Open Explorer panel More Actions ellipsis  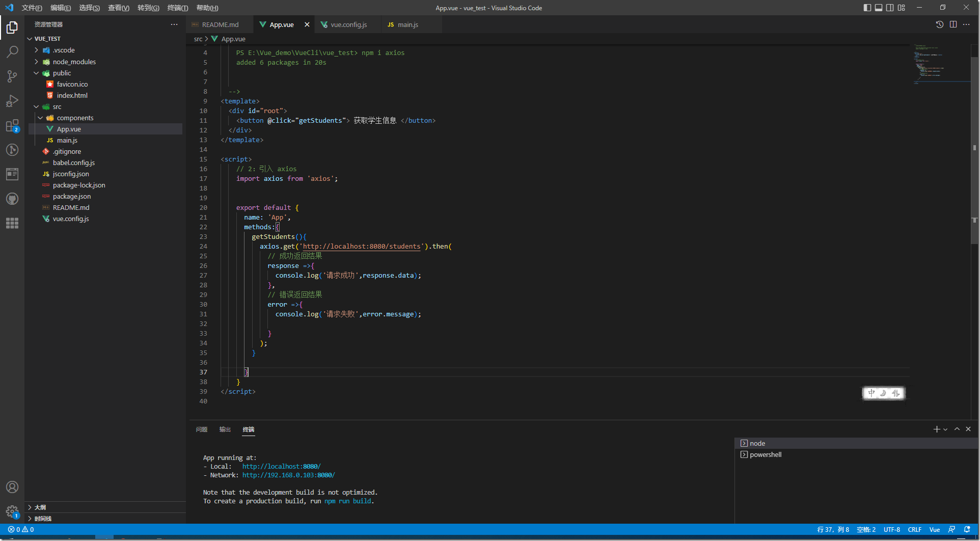pos(174,24)
